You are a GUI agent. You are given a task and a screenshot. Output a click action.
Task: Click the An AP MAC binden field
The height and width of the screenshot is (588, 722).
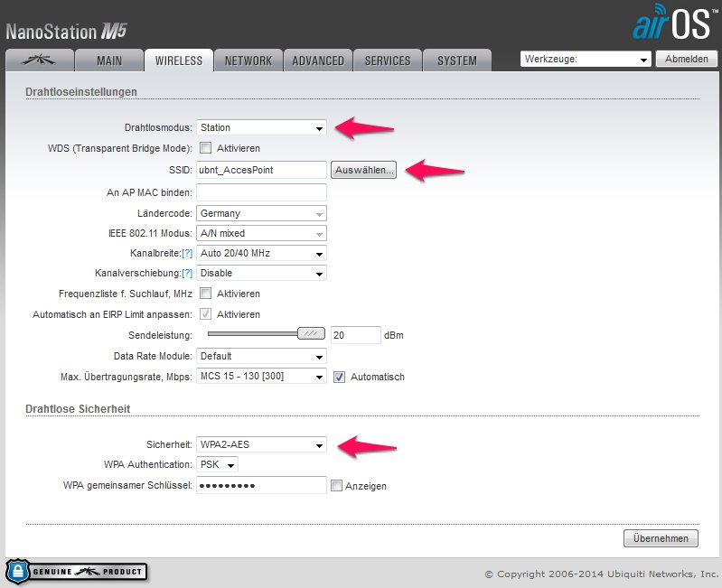point(261,192)
